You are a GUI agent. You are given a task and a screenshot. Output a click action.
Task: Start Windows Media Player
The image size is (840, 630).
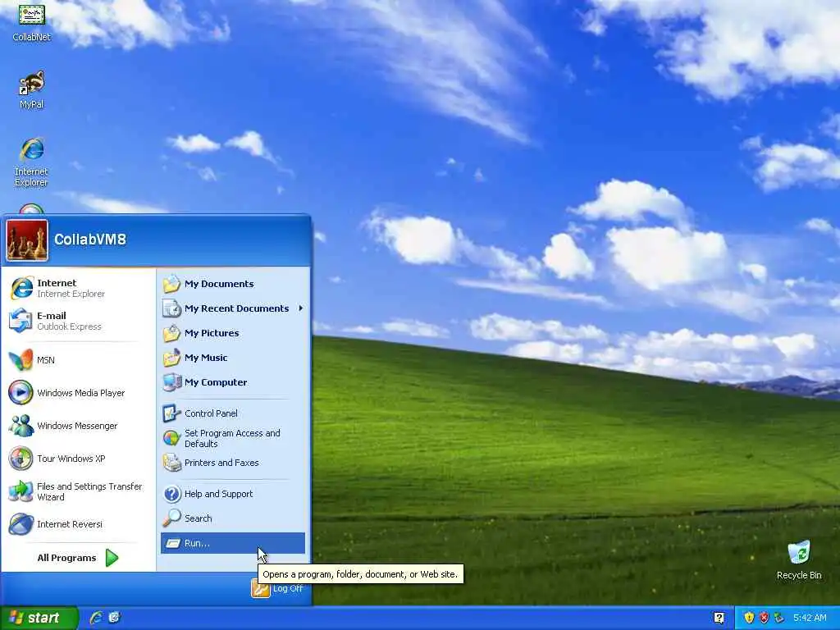[x=78, y=393]
